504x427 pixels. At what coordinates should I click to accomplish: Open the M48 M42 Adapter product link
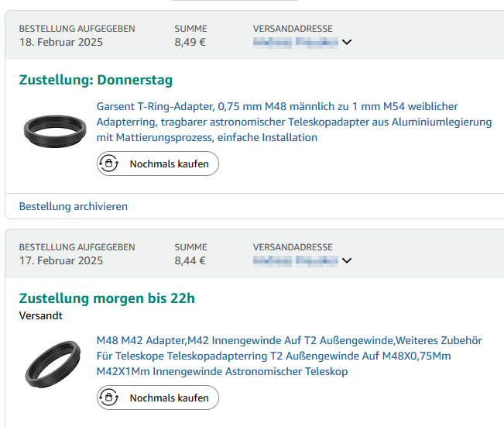(x=289, y=356)
